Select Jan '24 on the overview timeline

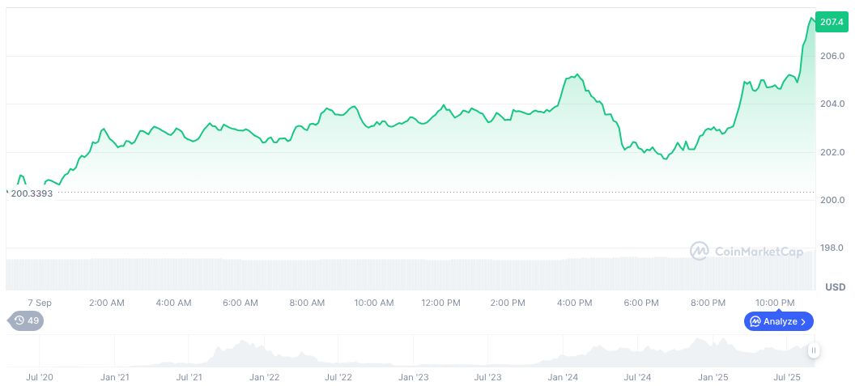pyautogui.click(x=563, y=377)
